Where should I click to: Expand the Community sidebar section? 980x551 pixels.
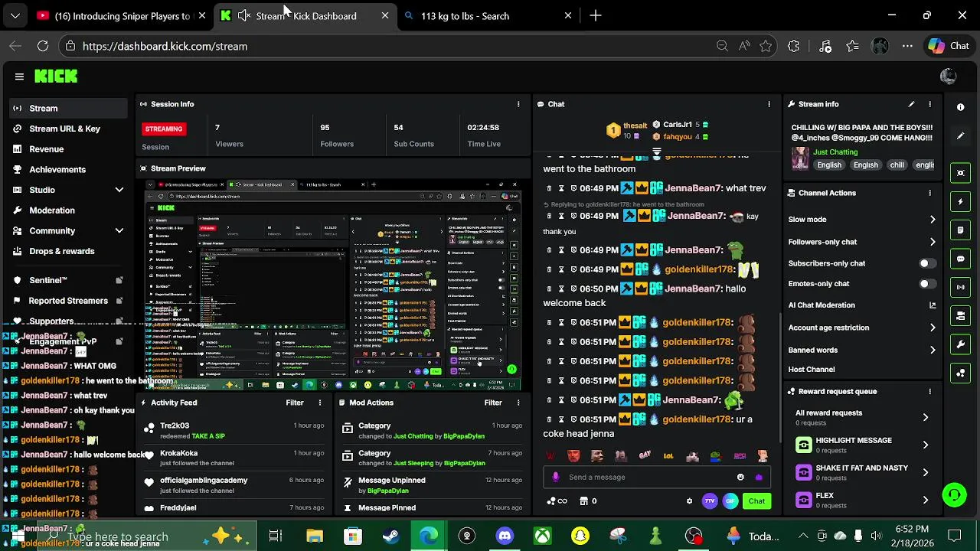click(x=119, y=230)
